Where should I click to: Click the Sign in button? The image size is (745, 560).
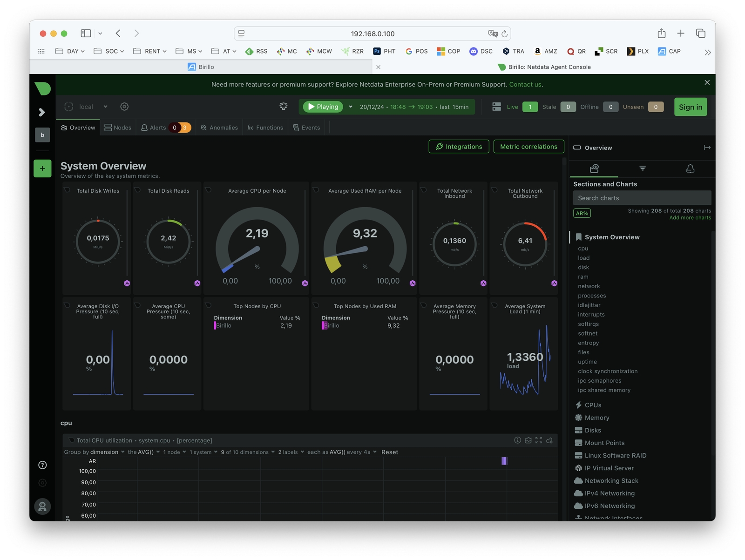pos(690,107)
